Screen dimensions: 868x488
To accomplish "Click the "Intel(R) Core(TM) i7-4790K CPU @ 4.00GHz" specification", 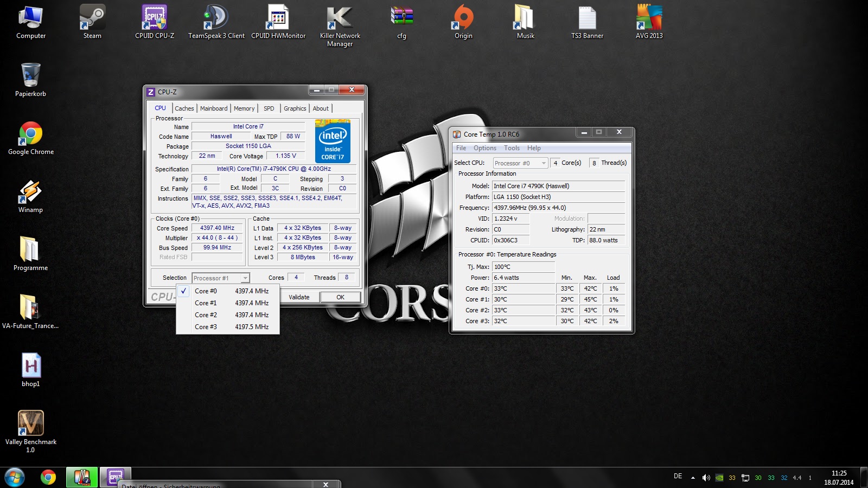I will pyautogui.click(x=274, y=169).
